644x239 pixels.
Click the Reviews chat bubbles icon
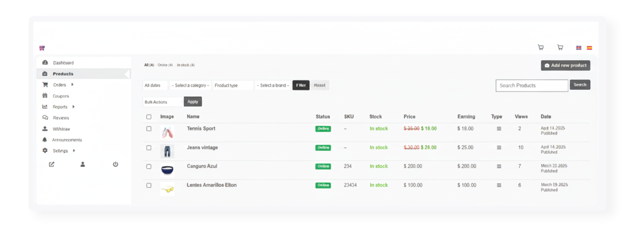click(45, 118)
